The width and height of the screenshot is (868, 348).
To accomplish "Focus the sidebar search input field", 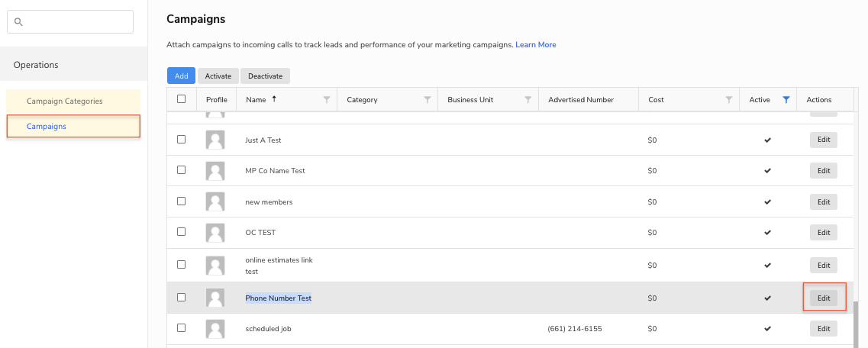I will pyautogui.click(x=76, y=22).
